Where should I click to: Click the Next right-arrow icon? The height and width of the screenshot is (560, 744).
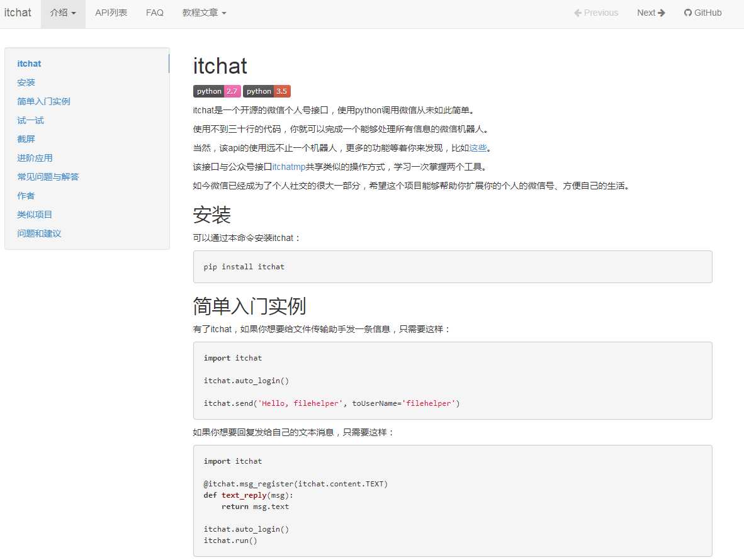coord(662,13)
